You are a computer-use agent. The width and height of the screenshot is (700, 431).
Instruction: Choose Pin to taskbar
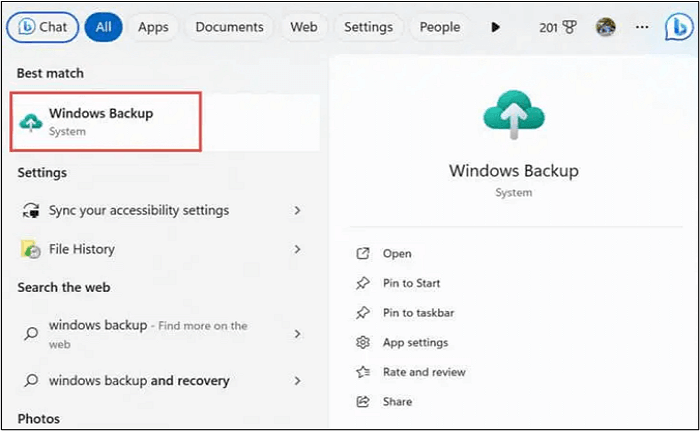point(418,313)
